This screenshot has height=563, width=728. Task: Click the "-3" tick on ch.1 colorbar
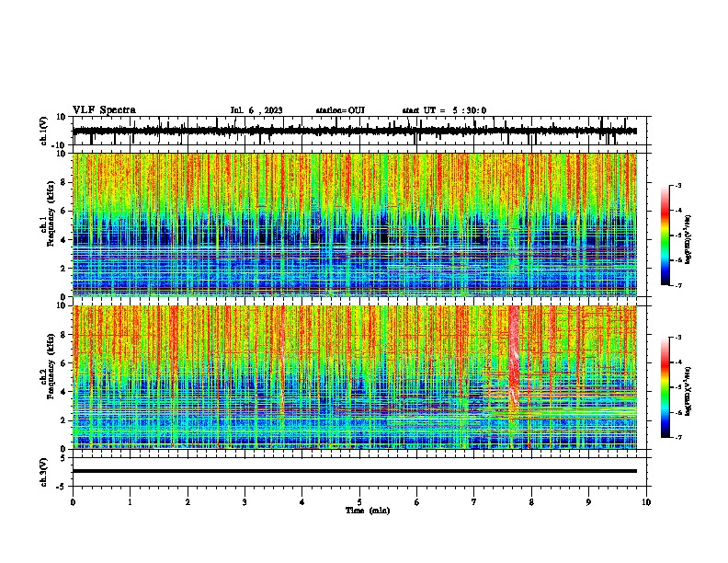click(x=678, y=185)
